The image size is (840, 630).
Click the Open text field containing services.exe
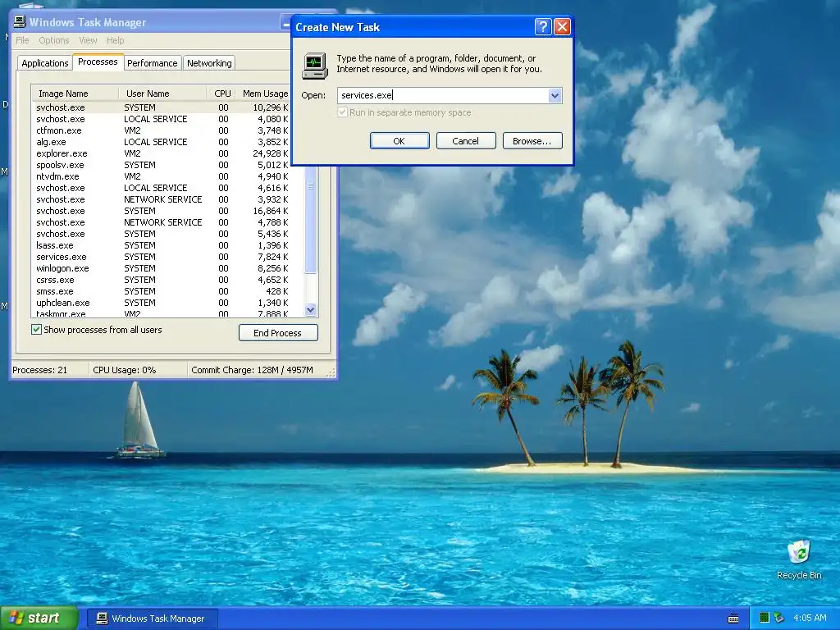coord(443,95)
